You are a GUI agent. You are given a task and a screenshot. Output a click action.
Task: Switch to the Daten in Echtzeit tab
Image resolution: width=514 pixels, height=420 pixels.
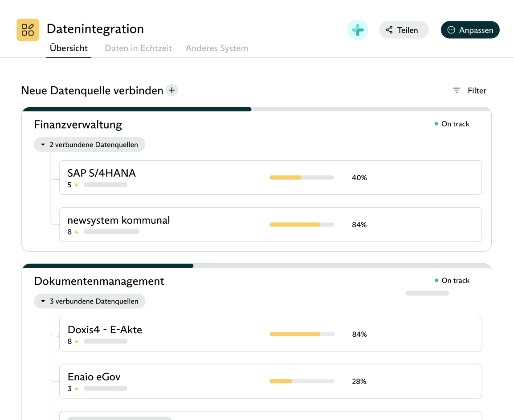(x=138, y=48)
